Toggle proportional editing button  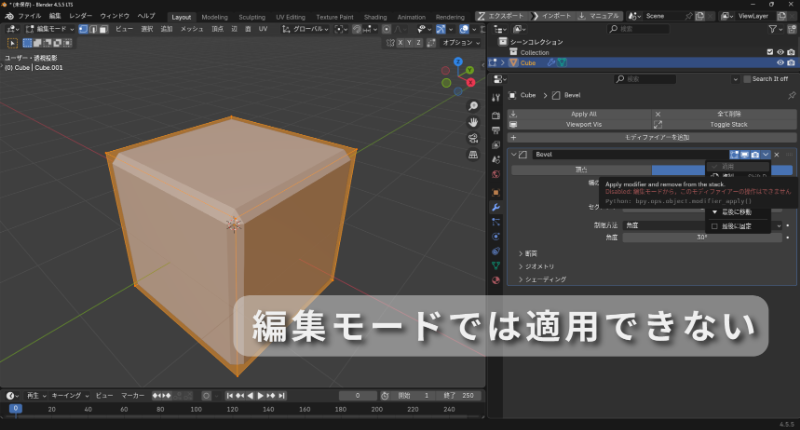pyautogui.click(x=387, y=29)
